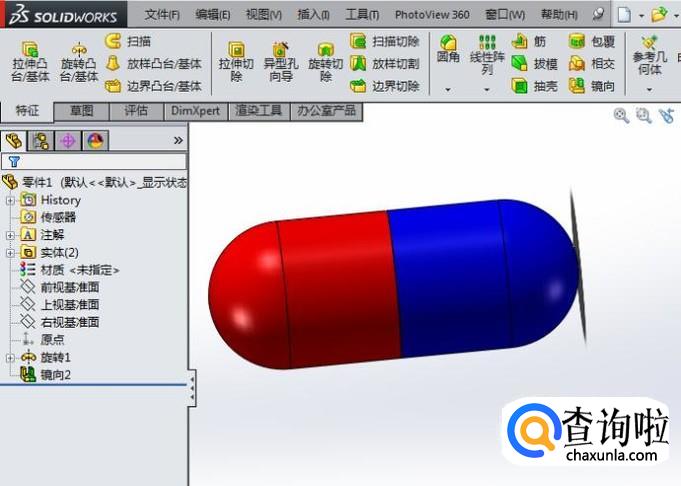The width and height of the screenshot is (681, 486).
Task: Click the 镜向 mirror tool in ribbon
Action: (592, 87)
